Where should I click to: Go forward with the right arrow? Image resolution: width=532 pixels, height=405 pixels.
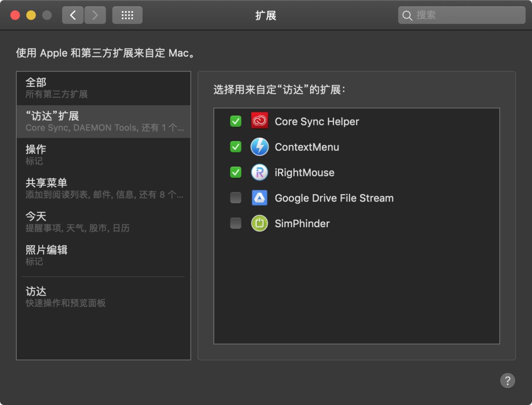tap(95, 15)
